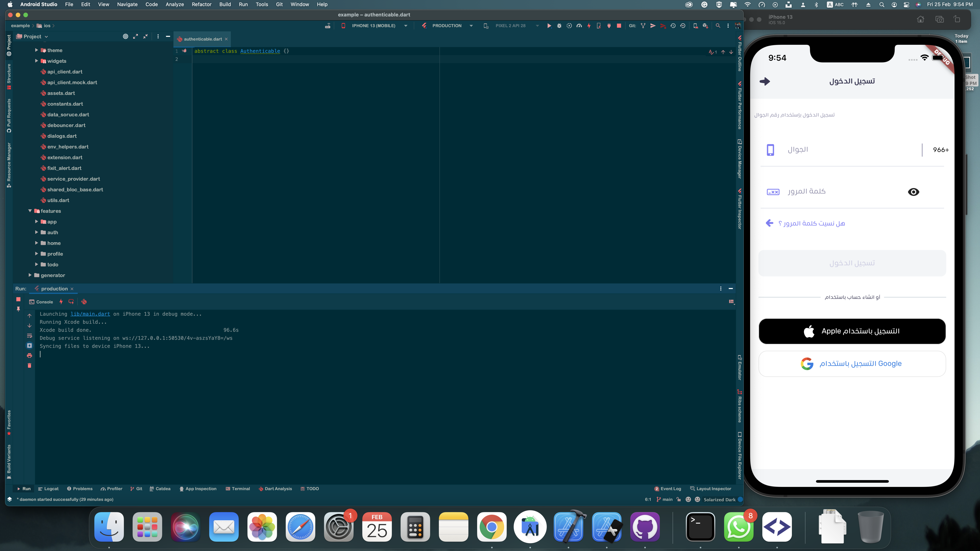
Task: Open IPHONE 13 (MOBILE) device dropdown
Action: tap(375, 26)
